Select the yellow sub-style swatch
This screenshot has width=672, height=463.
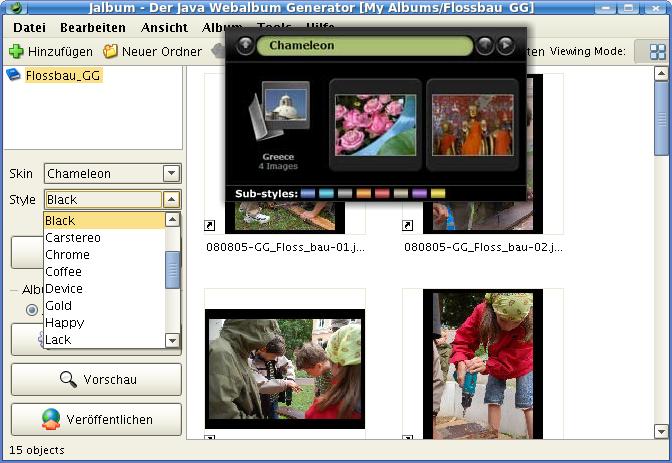437,193
